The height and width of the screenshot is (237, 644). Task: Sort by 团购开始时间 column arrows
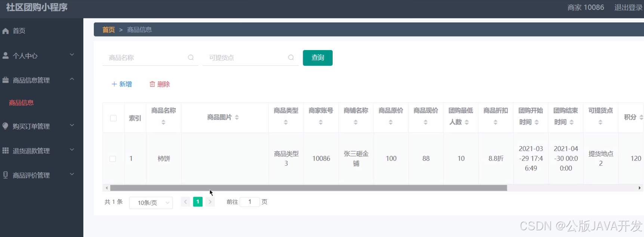536,122
